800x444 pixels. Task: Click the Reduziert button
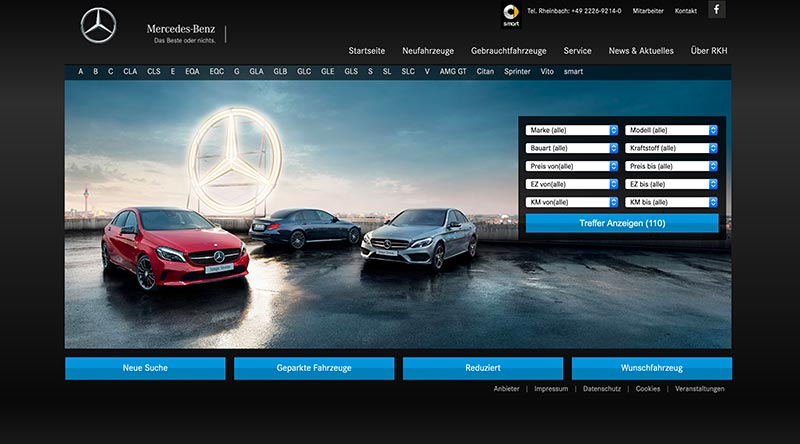[x=483, y=368]
